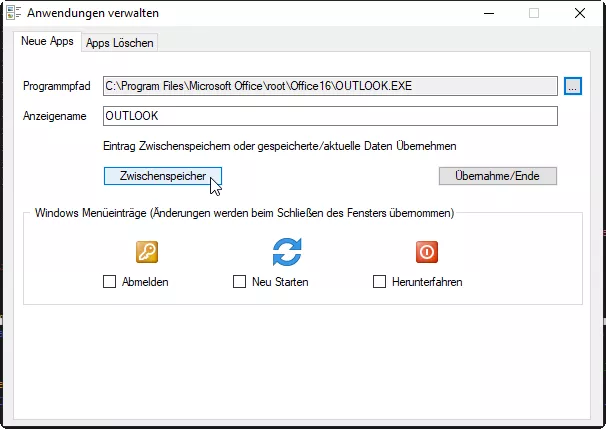Viewport: 606px width, 429px height.
Task: Close the Anwendungen verwalten window
Action: point(579,14)
